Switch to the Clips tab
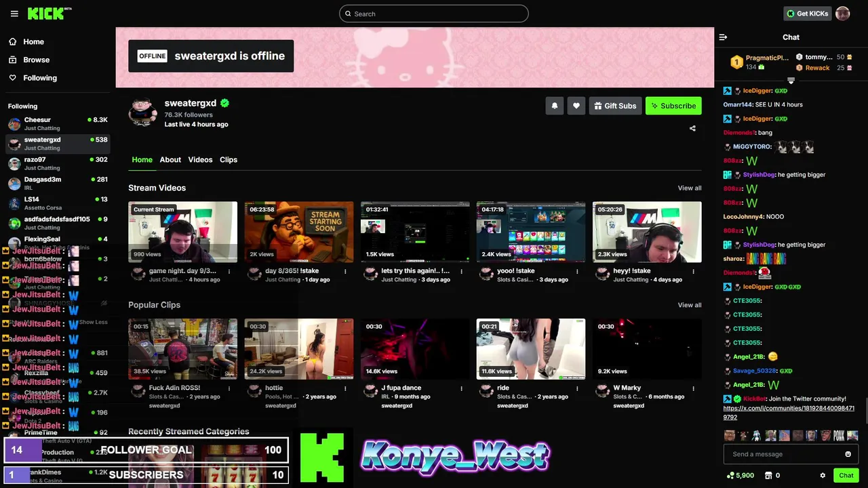The width and height of the screenshot is (868, 488). click(229, 160)
